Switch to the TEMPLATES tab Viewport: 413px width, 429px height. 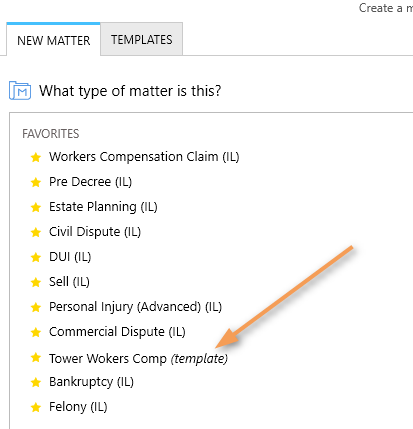tap(142, 40)
